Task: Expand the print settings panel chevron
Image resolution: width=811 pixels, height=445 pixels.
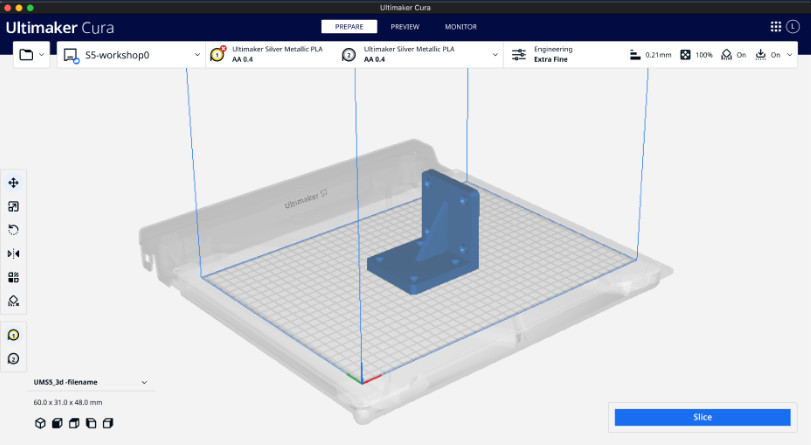Action: (789, 55)
